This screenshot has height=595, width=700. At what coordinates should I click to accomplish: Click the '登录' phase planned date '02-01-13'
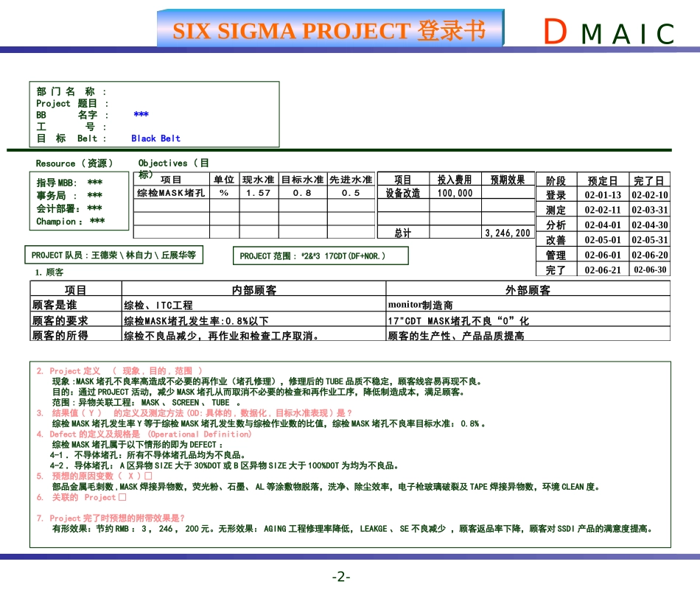pyautogui.click(x=603, y=195)
